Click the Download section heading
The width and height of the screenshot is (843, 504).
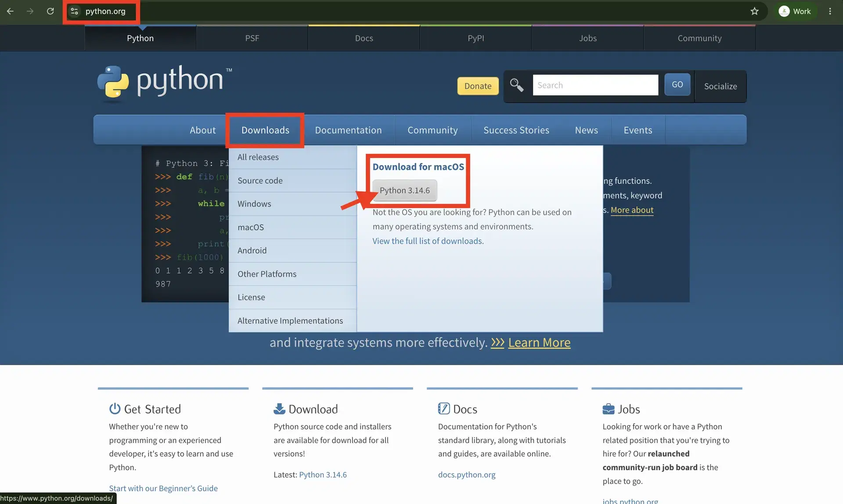(x=313, y=409)
